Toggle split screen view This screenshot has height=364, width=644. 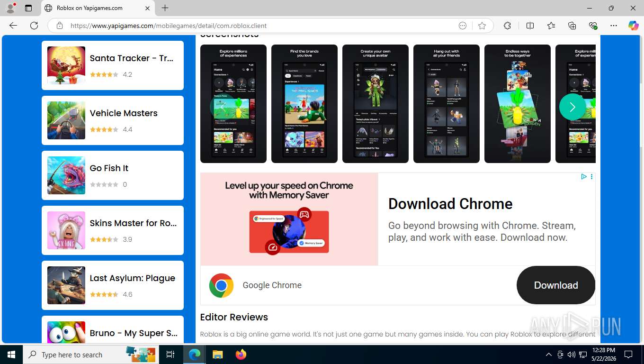coord(530,26)
